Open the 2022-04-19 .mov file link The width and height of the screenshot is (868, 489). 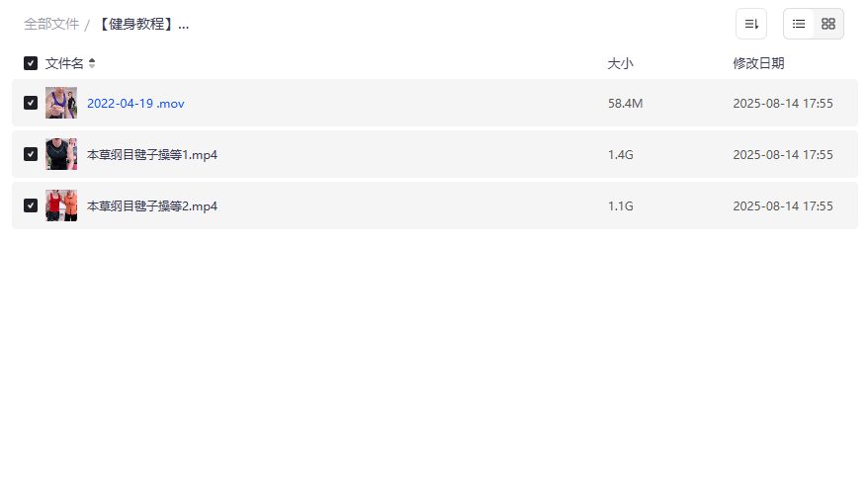tap(135, 103)
